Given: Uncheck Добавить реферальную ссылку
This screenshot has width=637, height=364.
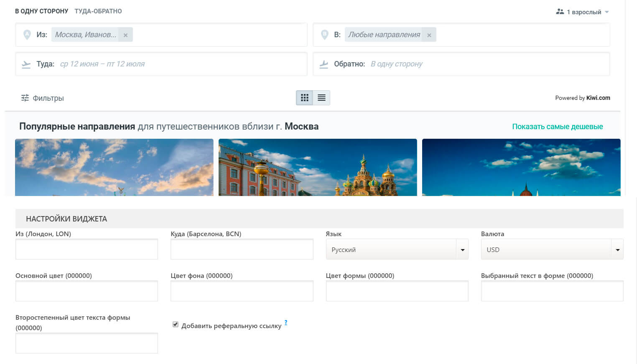Looking at the screenshot, I should 175,324.
